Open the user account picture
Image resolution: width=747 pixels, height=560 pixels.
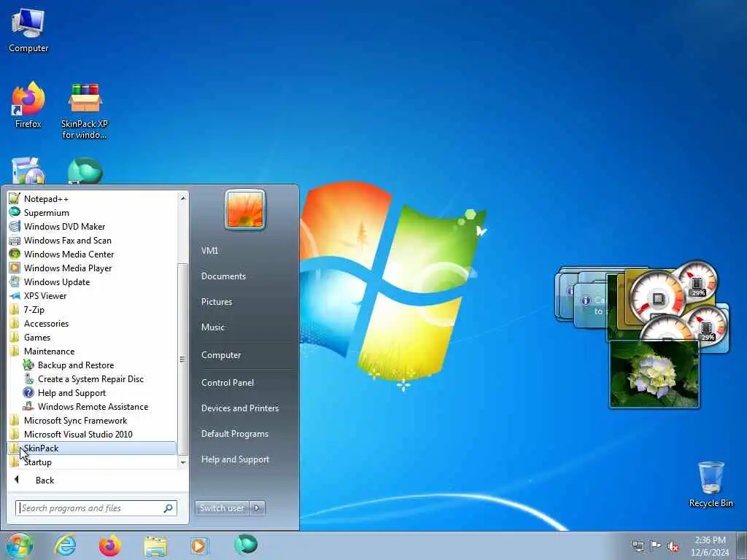coord(245,209)
